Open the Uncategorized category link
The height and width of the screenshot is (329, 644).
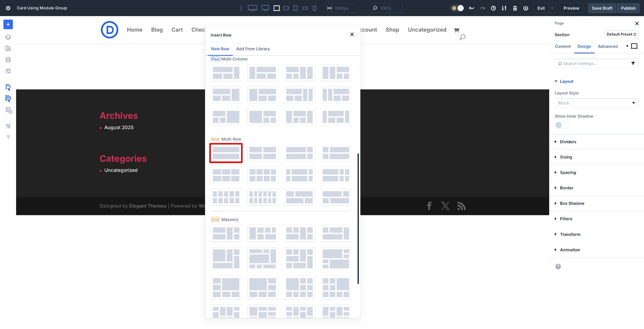coord(121,170)
